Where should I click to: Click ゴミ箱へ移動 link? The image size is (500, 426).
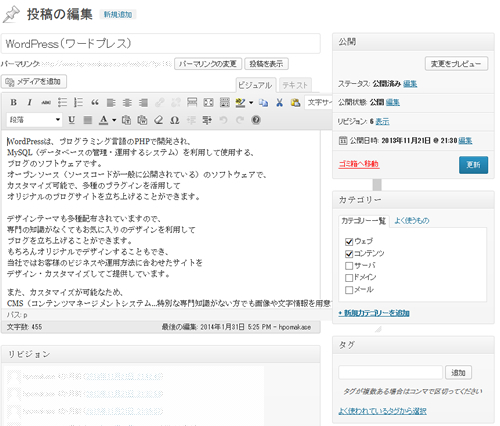pos(359,164)
